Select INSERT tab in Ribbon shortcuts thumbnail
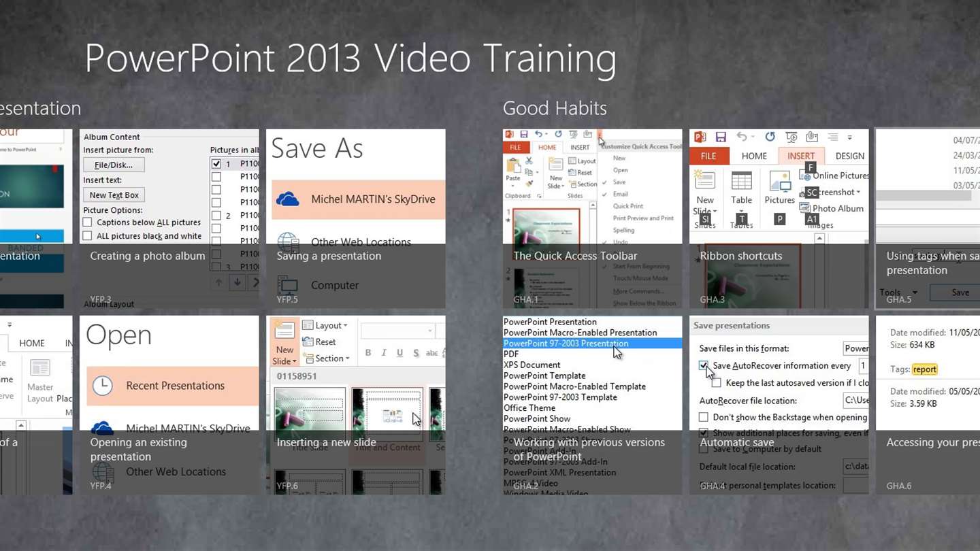The image size is (980, 551). click(x=801, y=156)
